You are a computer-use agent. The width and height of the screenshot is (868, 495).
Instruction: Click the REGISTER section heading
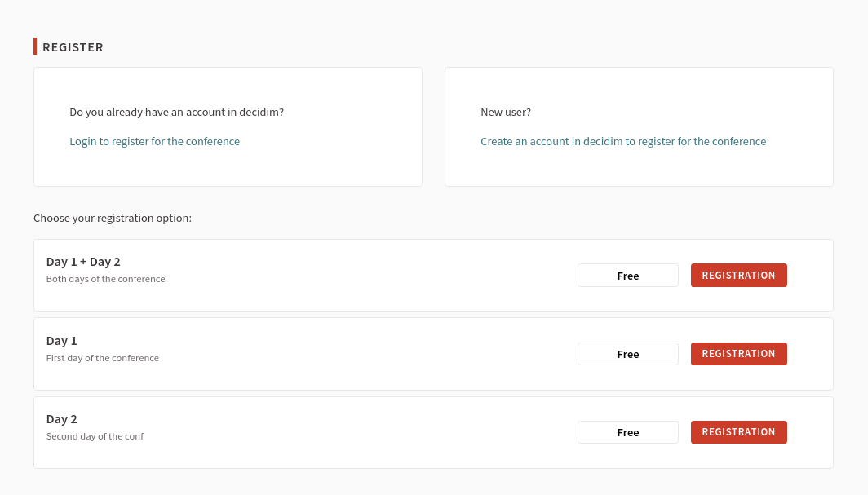point(73,47)
